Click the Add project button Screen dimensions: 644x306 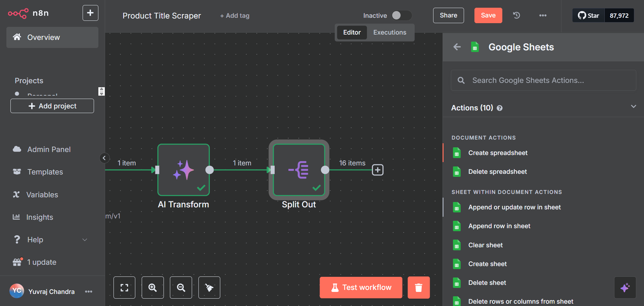tap(52, 106)
